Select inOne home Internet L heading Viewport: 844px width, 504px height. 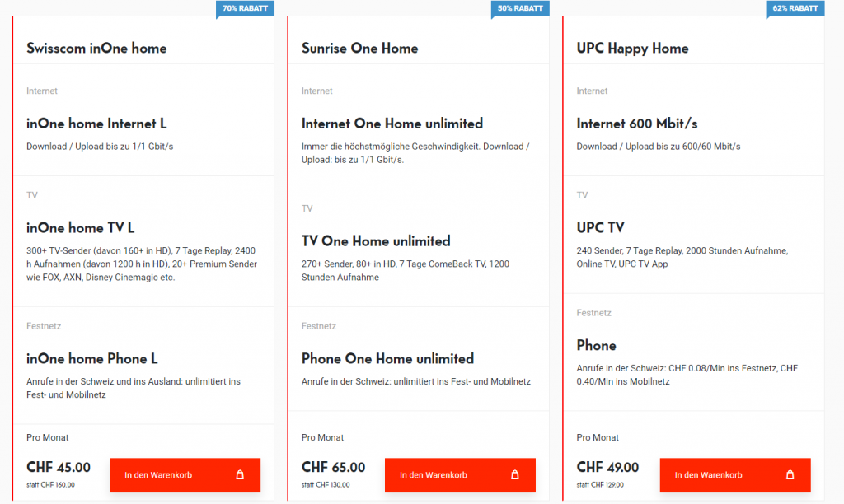pyautogui.click(x=96, y=124)
